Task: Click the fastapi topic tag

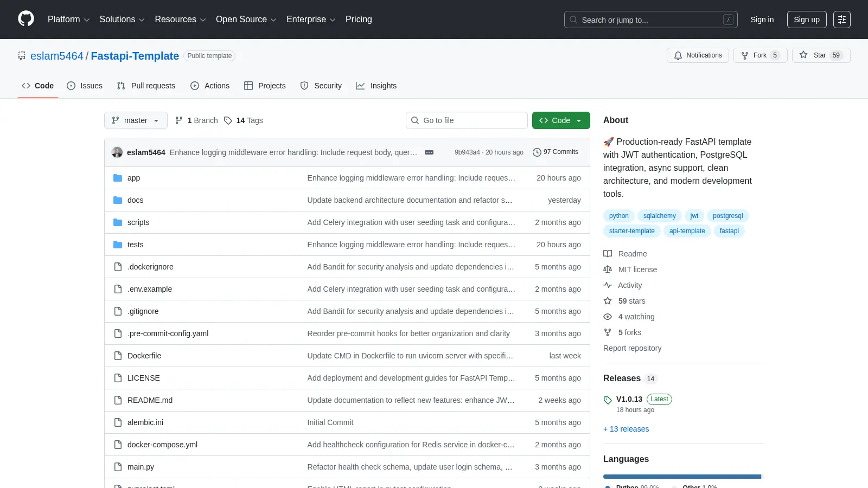Action: [729, 231]
